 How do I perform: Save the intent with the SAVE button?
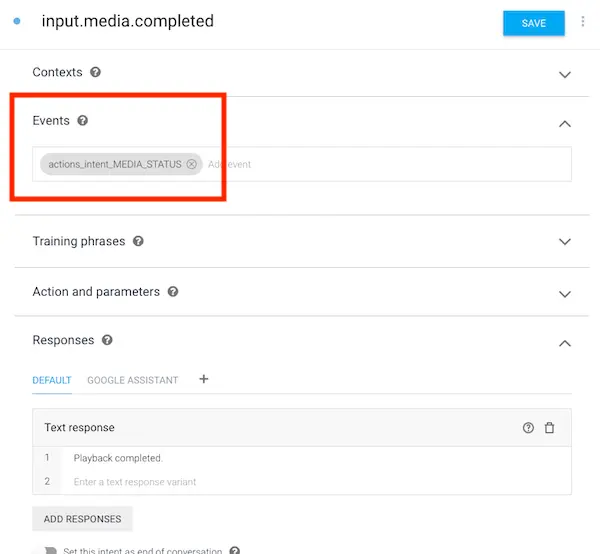coord(534,23)
